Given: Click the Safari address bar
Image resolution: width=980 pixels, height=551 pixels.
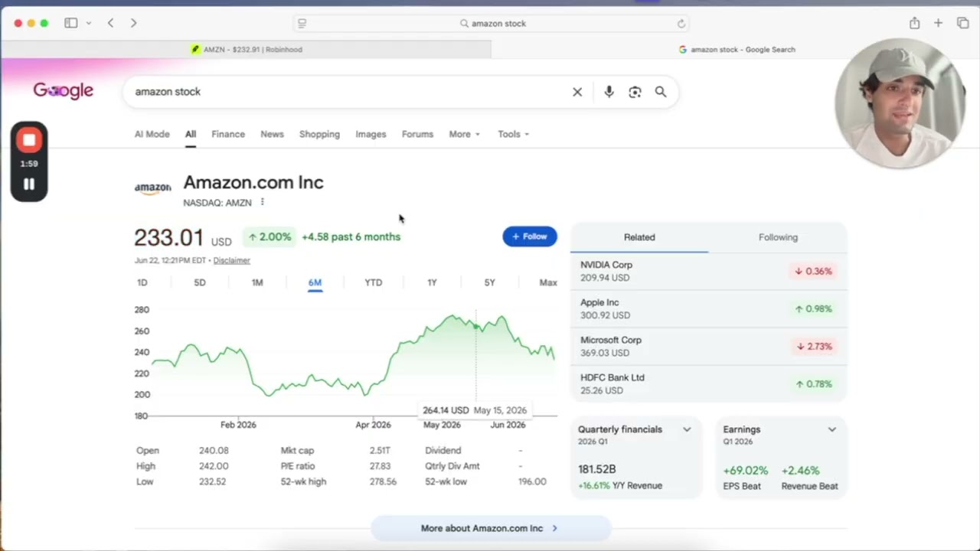Looking at the screenshot, I should [x=493, y=24].
